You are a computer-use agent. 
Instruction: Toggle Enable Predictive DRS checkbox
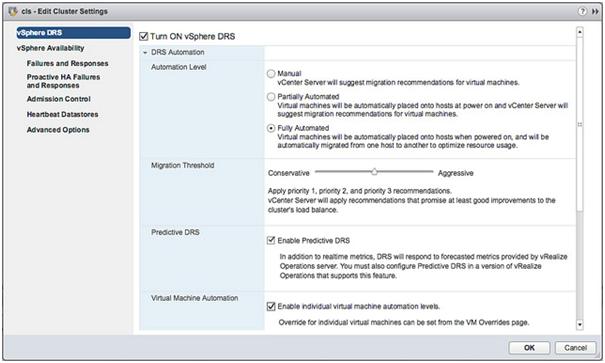click(271, 240)
